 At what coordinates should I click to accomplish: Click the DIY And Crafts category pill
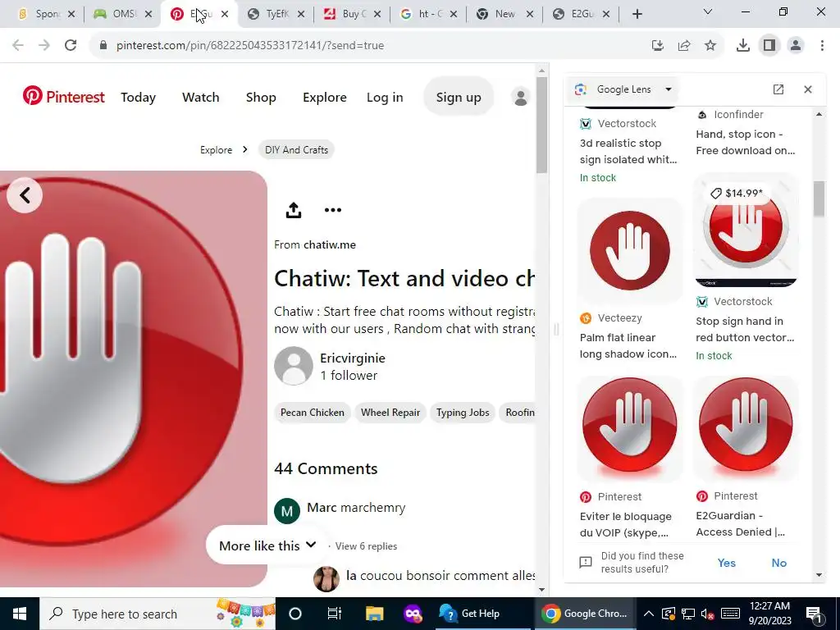point(296,149)
